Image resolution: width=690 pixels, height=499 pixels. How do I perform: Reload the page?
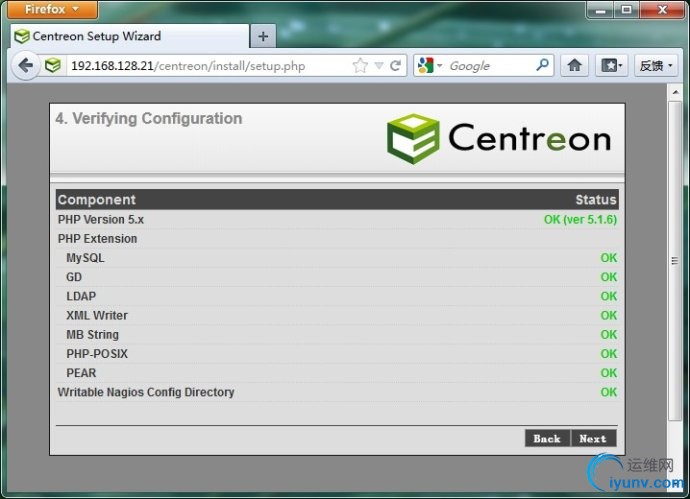395,66
